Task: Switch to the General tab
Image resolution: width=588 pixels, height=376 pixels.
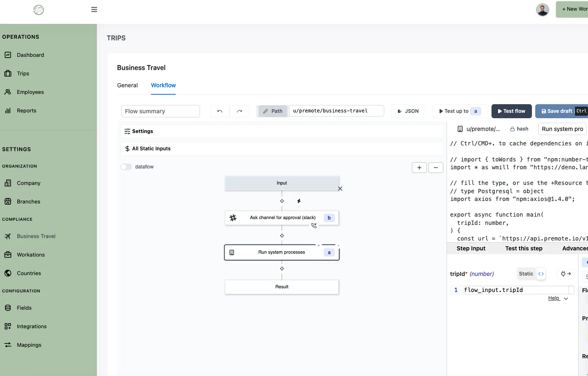Action: [x=127, y=85]
